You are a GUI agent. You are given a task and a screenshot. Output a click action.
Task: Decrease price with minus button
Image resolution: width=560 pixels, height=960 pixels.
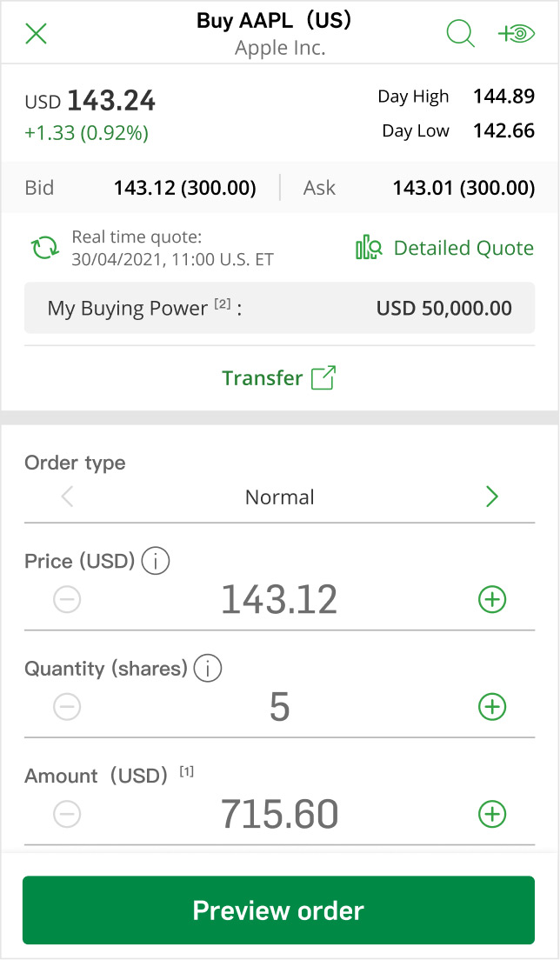pos(67,600)
